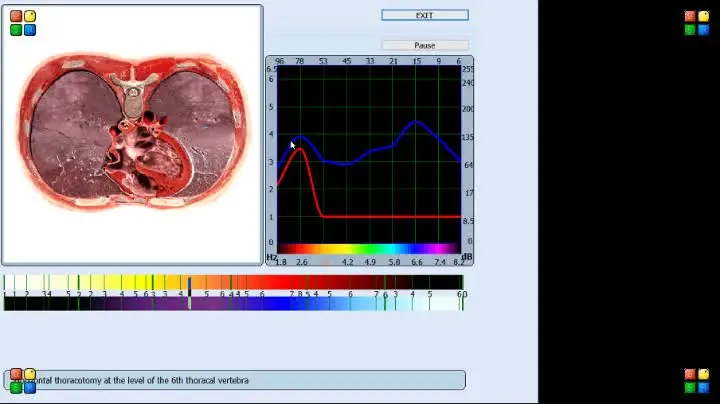Click blue square in image panel's corner icon
This screenshot has width=720, height=404.
(30, 30)
